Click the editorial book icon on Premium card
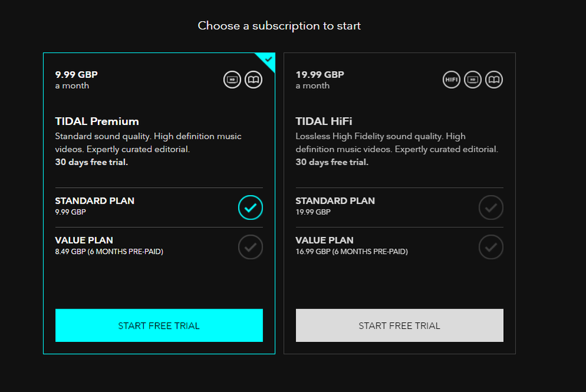The height and width of the screenshot is (392, 586). [253, 79]
